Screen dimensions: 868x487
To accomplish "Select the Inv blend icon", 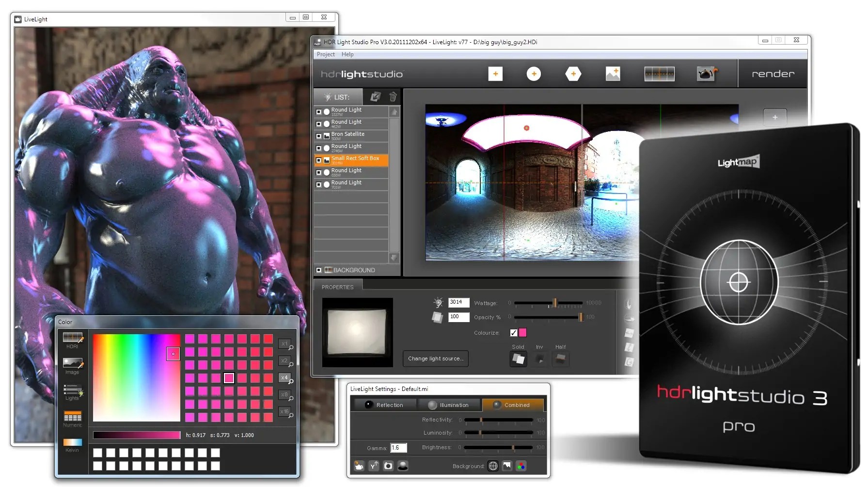I will 540,359.
